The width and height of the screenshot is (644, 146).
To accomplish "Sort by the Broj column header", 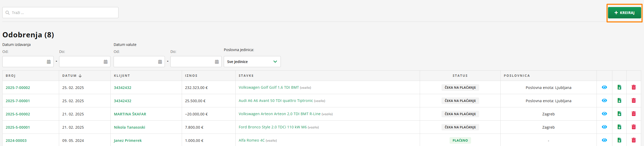I will click(11, 76).
